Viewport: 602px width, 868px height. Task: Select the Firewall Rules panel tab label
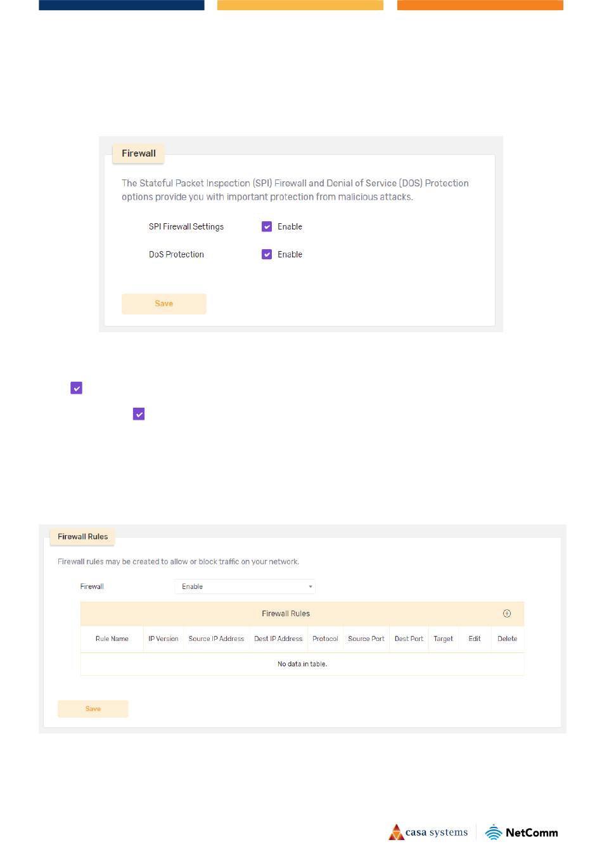click(82, 536)
